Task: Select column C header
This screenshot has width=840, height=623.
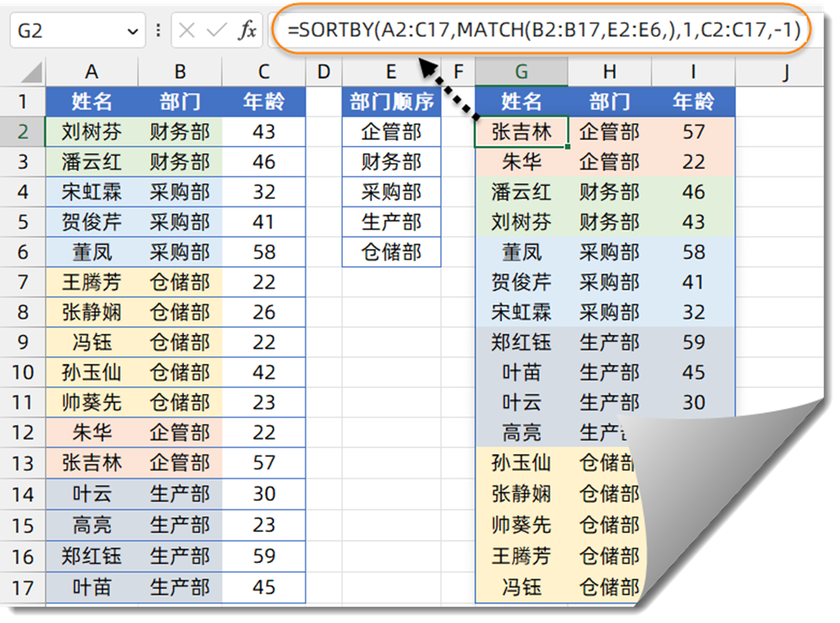Action: tap(264, 72)
